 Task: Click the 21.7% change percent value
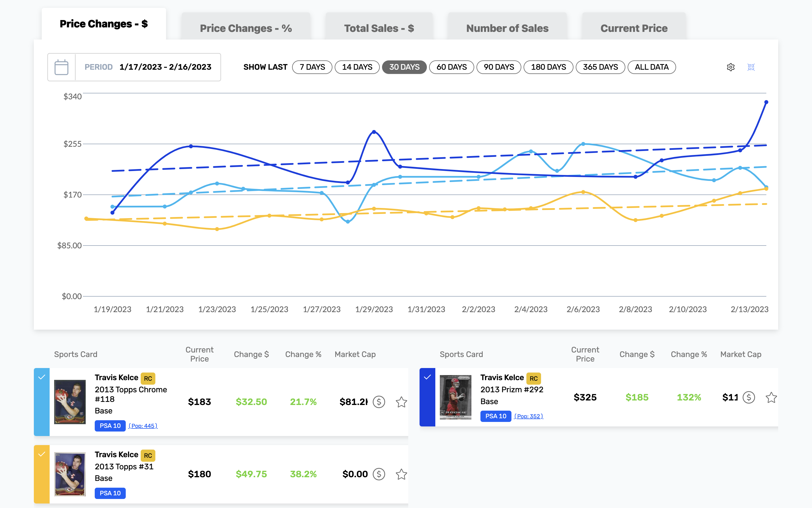pos(303,402)
